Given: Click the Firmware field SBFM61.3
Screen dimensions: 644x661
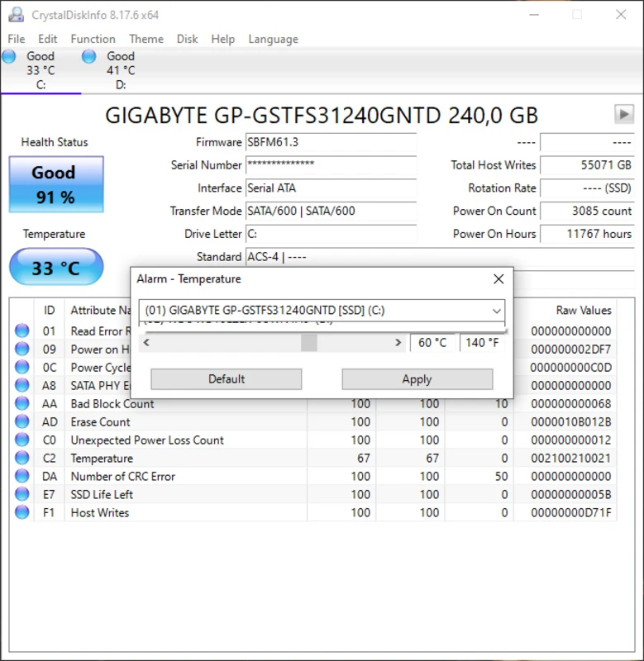Looking at the screenshot, I should (331, 142).
